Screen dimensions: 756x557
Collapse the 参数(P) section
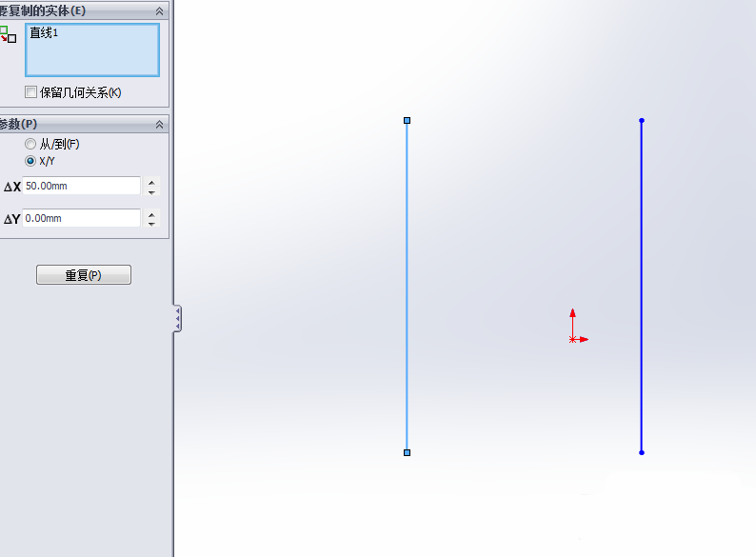click(159, 125)
